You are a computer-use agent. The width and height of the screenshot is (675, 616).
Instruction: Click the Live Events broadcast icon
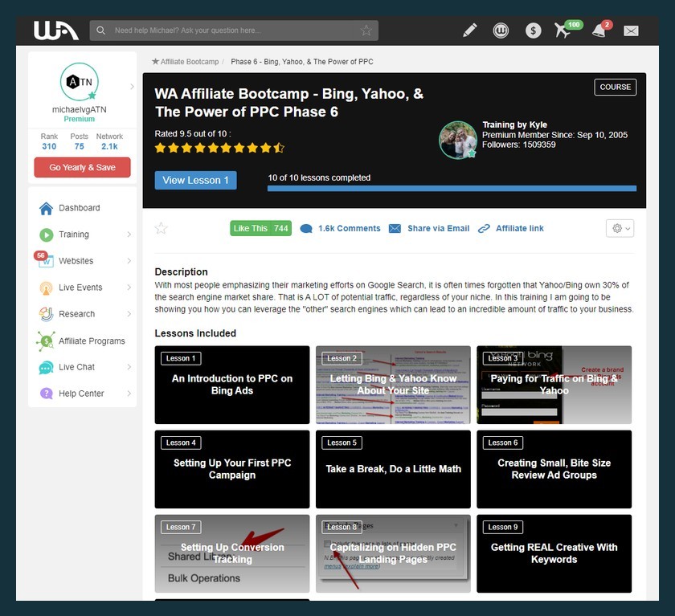coord(46,288)
